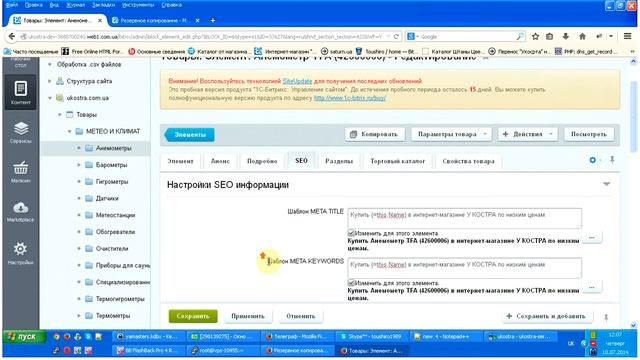Switch to the Подробно tab
The height and width of the screenshot is (360, 640).
tap(262, 161)
